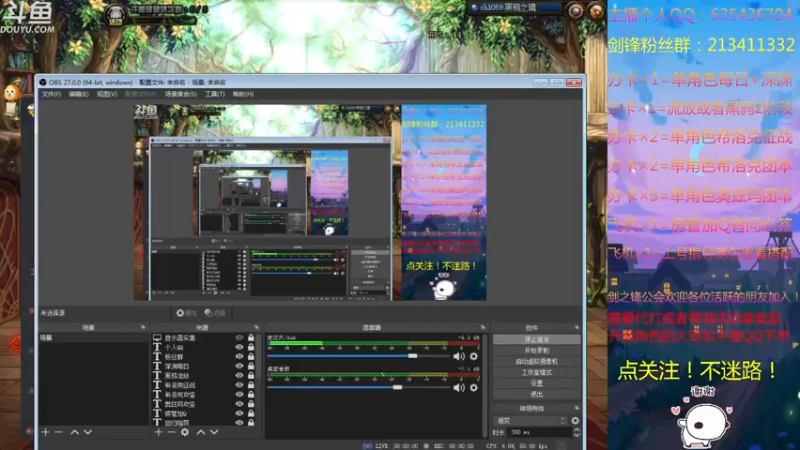Open the 渐变 transition dropdown
Viewport: 800px width, 450px height.
click(x=531, y=420)
